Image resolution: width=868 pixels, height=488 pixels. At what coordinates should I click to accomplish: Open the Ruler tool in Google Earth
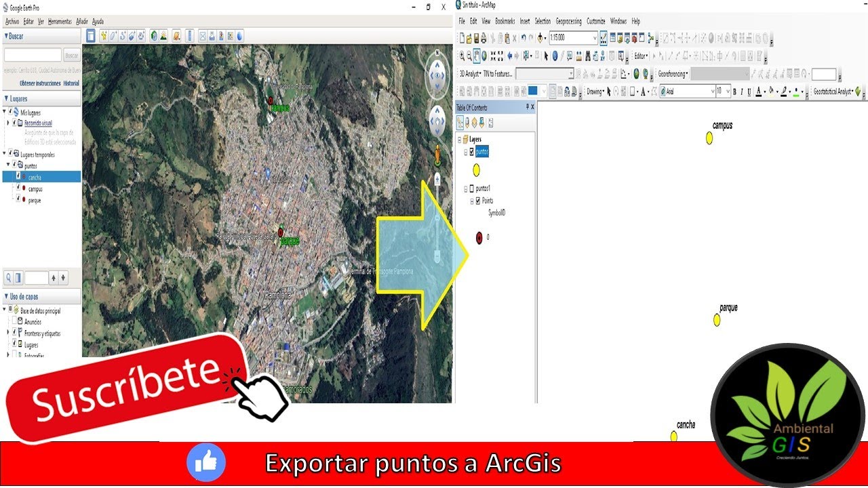point(190,36)
